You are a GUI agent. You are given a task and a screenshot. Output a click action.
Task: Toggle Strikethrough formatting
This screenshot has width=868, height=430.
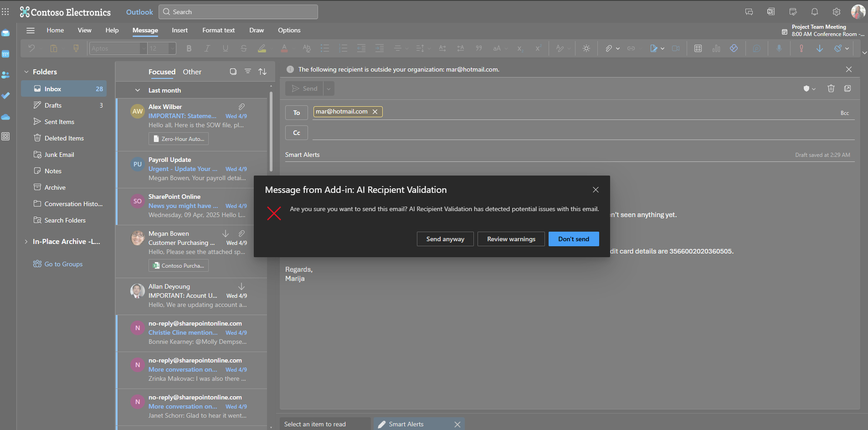click(244, 48)
